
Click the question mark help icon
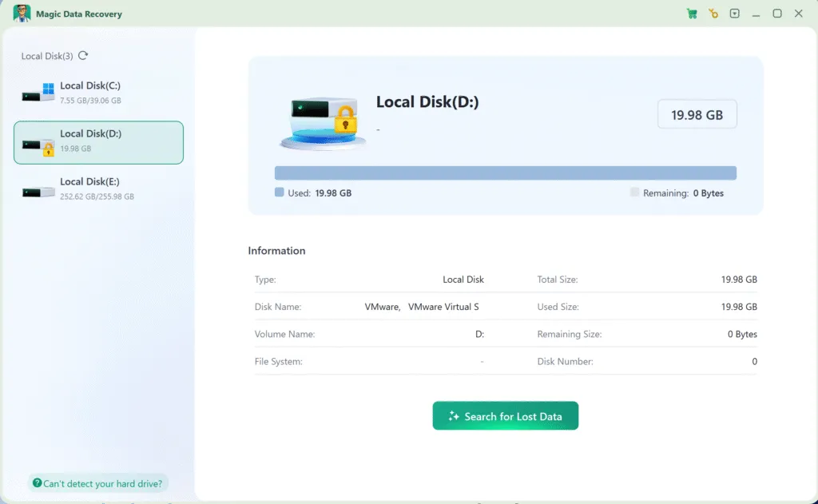tap(38, 482)
